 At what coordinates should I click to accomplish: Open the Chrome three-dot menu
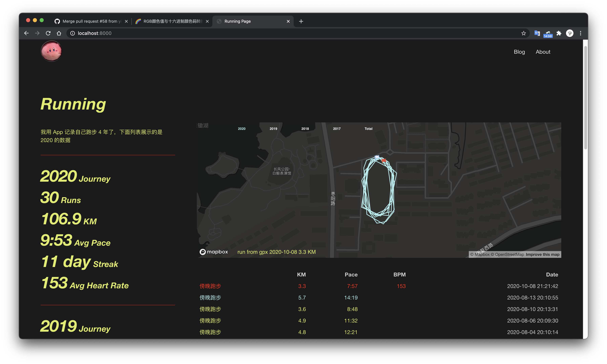click(x=581, y=33)
